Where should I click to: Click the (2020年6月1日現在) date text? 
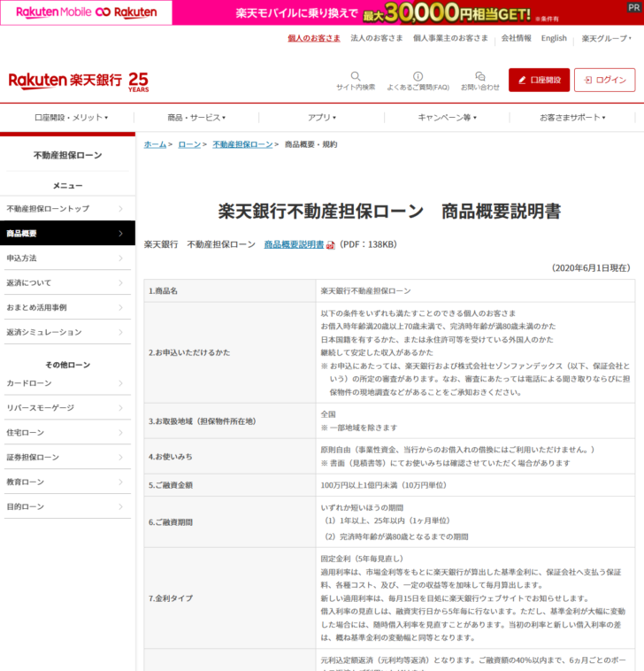[x=592, y=268]
